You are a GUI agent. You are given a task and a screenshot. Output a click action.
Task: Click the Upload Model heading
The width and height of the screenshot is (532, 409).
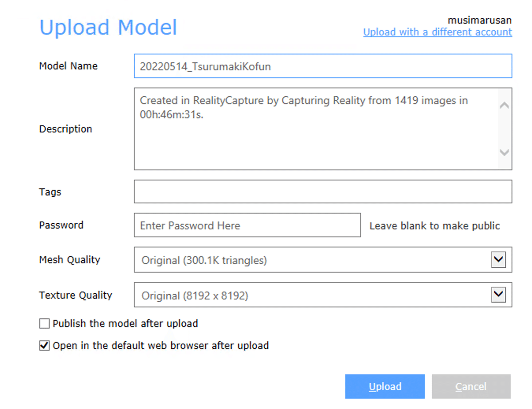click(108, 27)
